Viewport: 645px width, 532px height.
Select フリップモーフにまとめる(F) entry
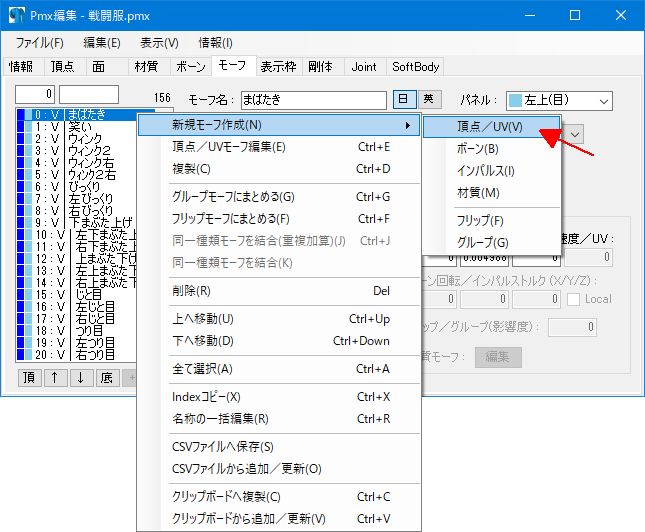279,219
